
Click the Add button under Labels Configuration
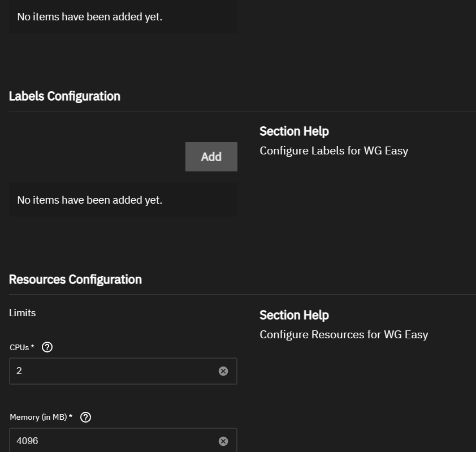pyautogui.click(x=211, y=157)
